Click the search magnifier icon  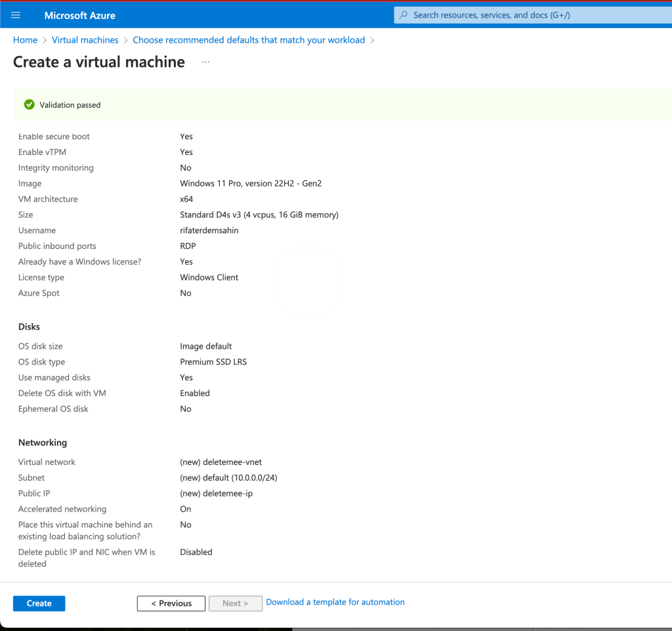[404, 15]
